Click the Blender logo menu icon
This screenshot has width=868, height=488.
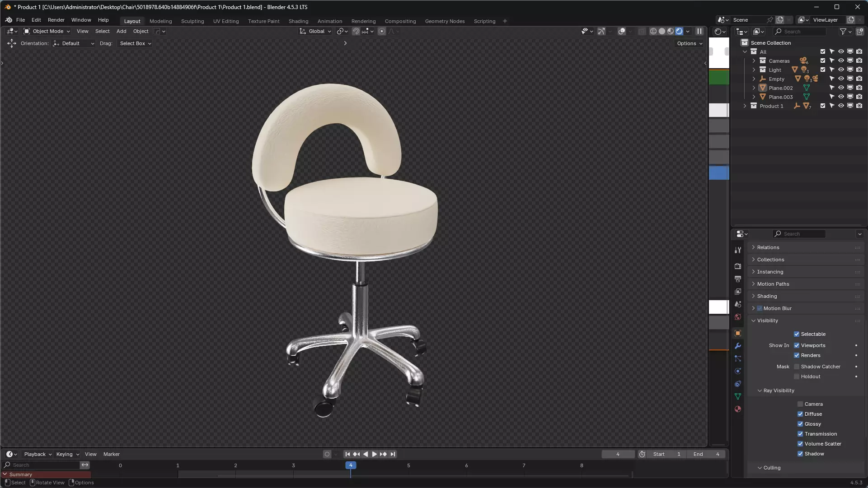tap(9, 20)
